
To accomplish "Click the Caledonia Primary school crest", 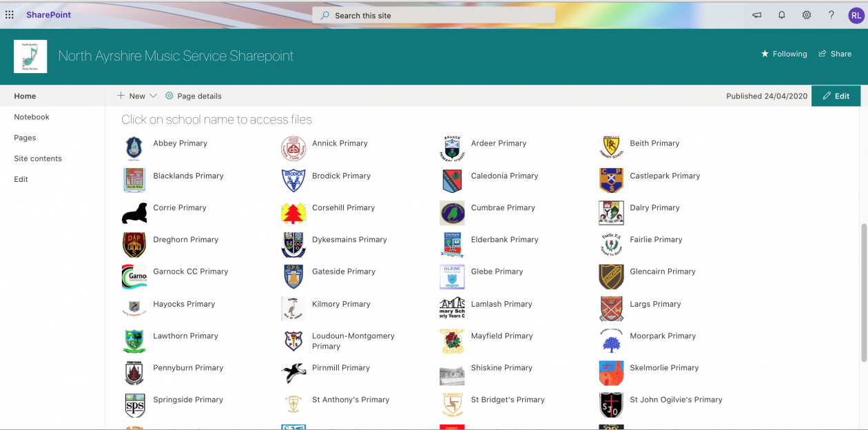I will tap(452, 181).
